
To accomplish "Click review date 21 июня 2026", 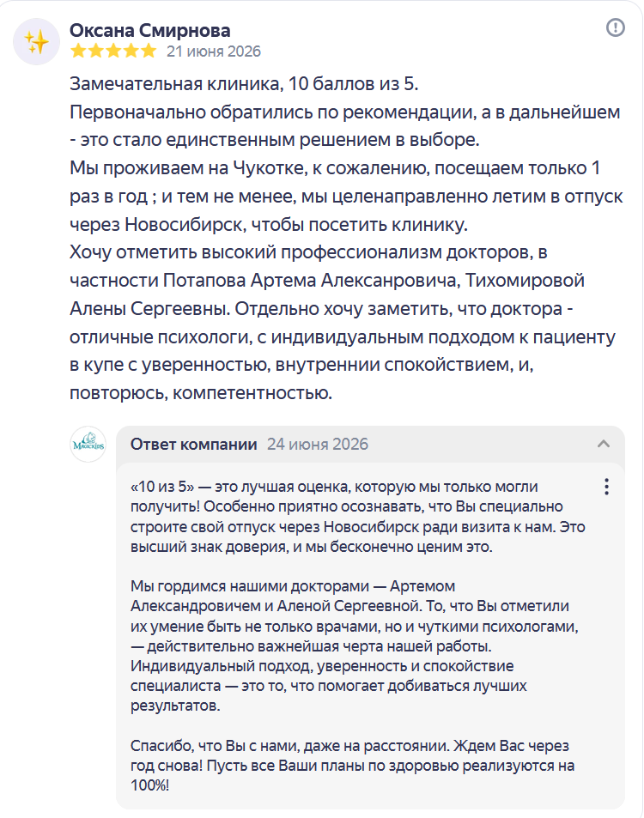I will pyautogui.click(x=214, y=52).
